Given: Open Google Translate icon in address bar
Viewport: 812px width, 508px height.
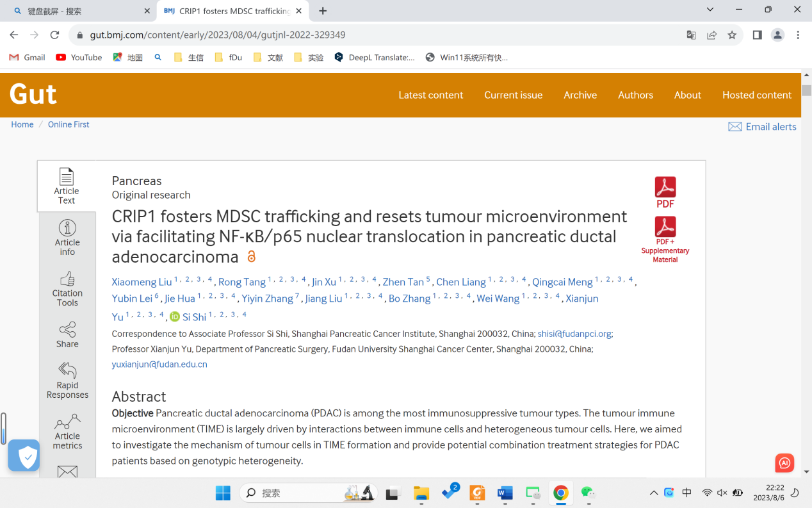Looking at the screenshot, I should 691,35.
